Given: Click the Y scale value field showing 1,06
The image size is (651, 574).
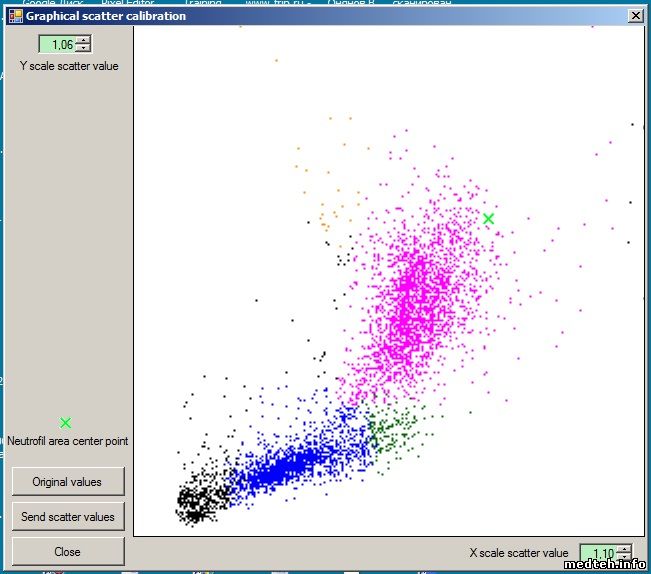Looking at the screenshot, I should (58, 44).
